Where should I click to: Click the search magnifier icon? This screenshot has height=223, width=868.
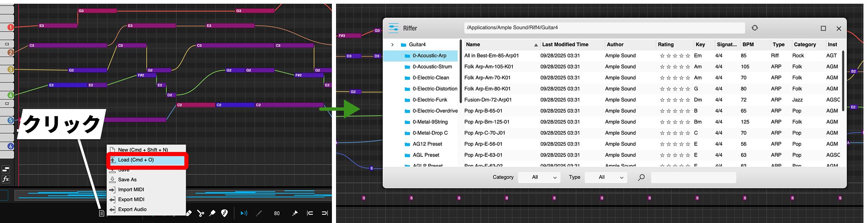[x=641, y=178]
